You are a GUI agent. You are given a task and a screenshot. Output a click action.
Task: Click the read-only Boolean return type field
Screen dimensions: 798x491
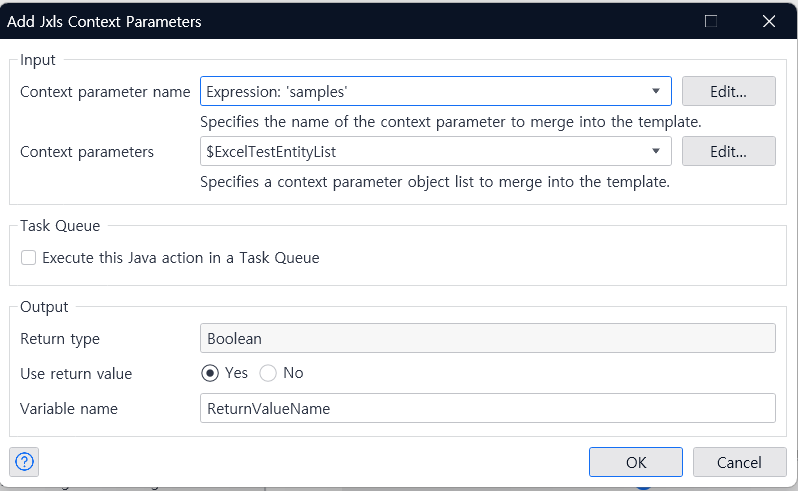(488, 338)
